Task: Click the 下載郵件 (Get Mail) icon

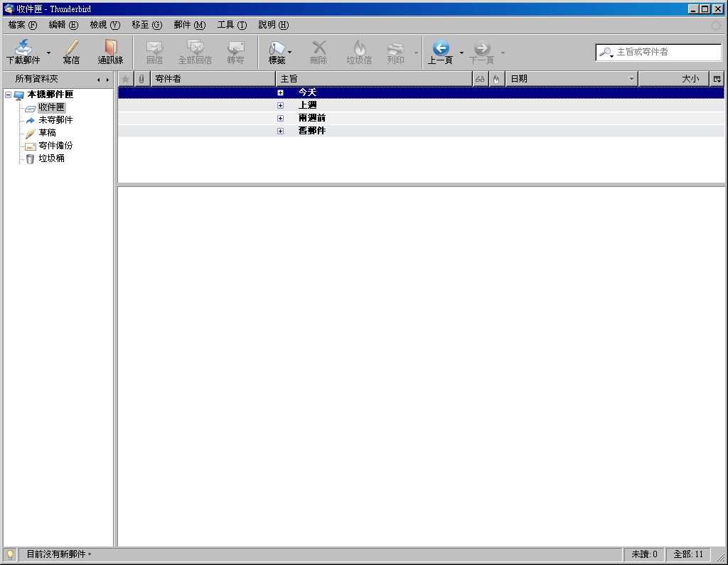Action: coord(23,48)
